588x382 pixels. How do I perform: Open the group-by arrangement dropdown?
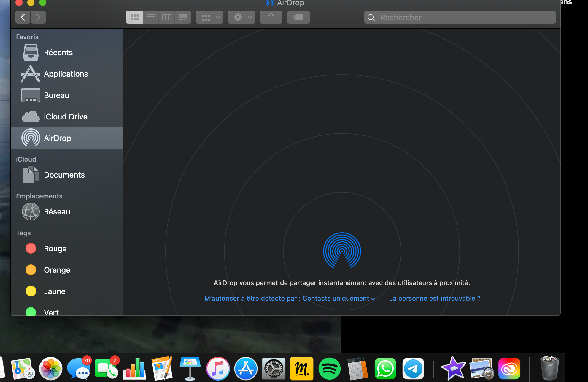[x=209, y=17]
